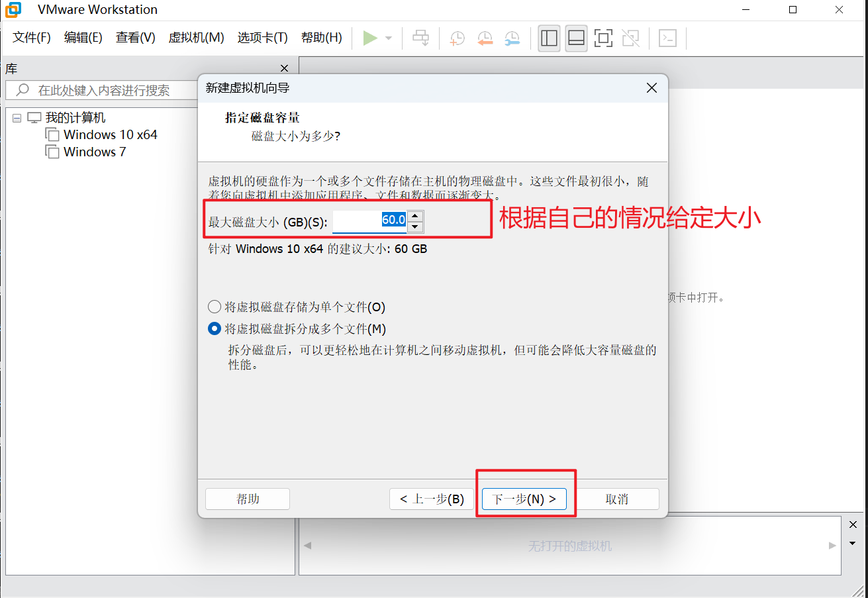
Task: Select 我的计算机 in the library tree
Action: pyautogui.click(x=75, y=118)
